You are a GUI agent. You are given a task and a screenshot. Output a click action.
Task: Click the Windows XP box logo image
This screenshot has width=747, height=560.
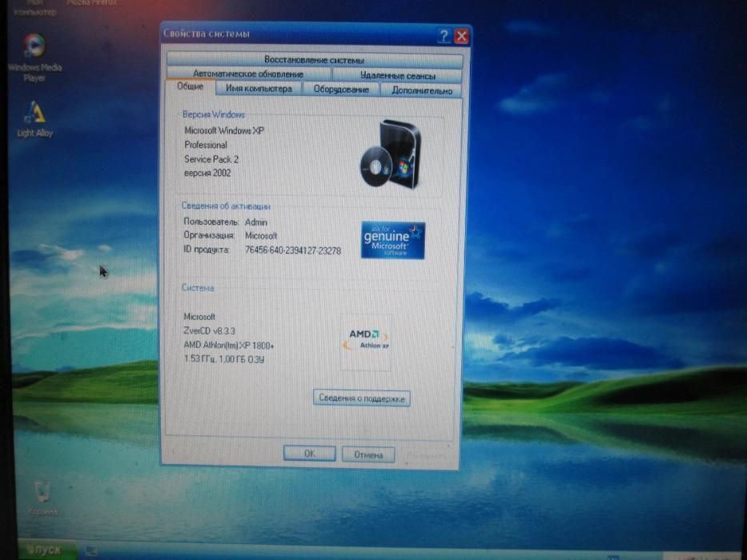point(391,154)
